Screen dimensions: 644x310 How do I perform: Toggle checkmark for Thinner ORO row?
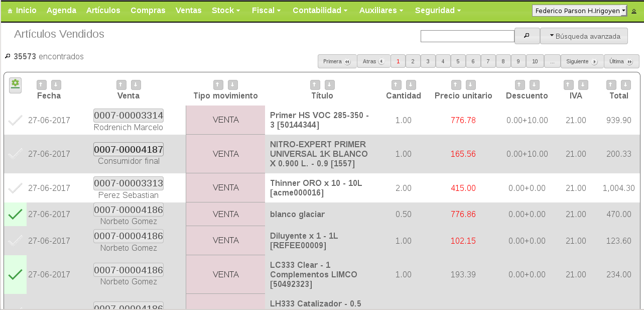[x=16, y=188]
